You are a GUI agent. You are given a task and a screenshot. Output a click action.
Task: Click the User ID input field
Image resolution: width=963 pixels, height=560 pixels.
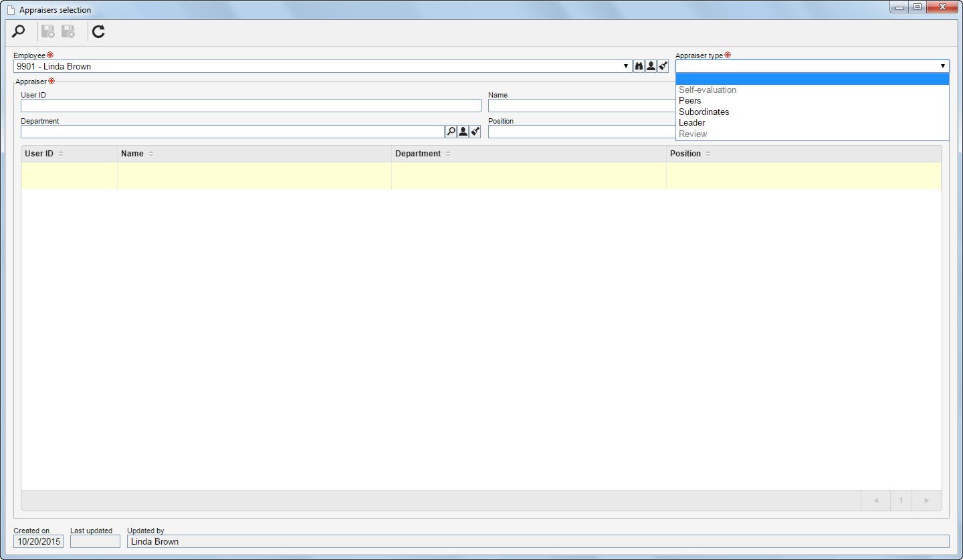(251, 106)
